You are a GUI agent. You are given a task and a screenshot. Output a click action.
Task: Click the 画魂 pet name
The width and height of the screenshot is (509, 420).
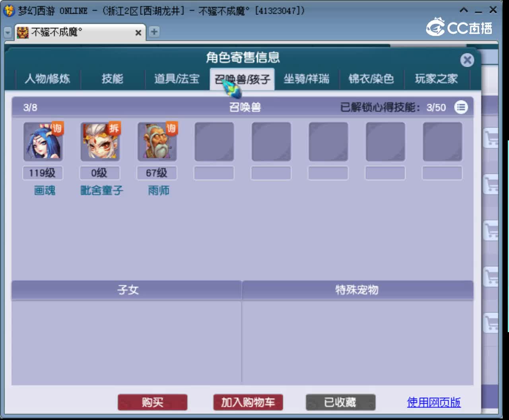pos(45,191)
